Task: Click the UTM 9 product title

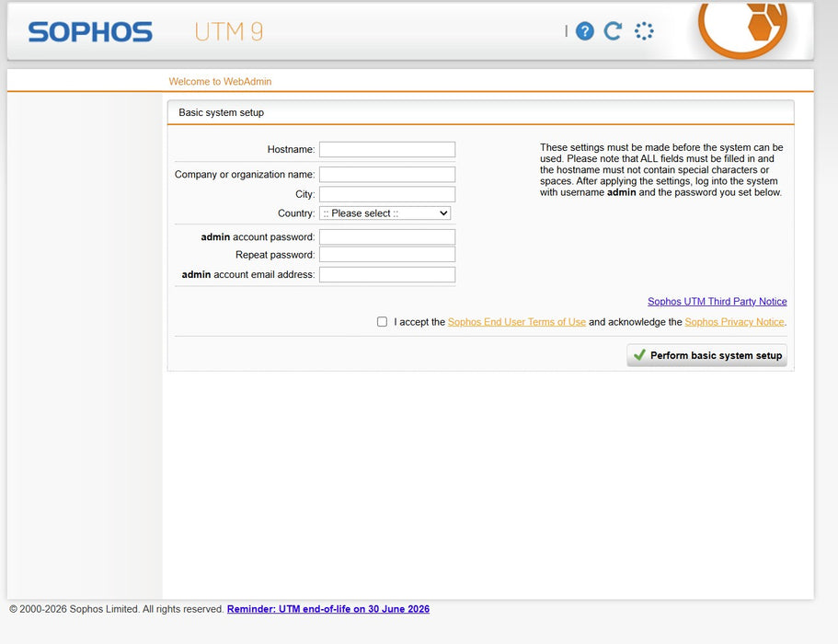Action: click(x=229, y=32)
